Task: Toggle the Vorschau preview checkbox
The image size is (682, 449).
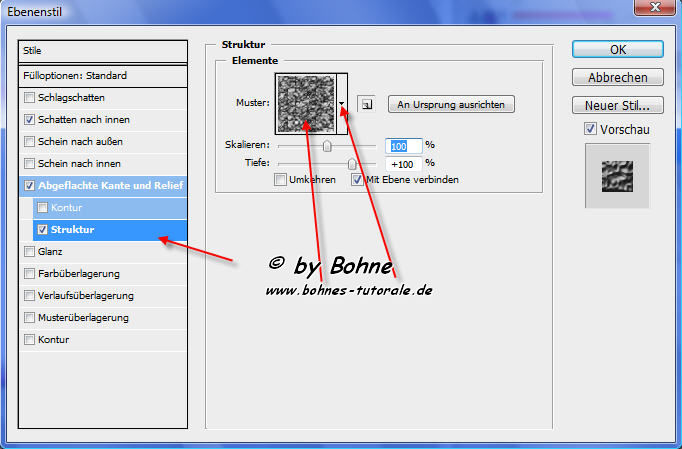Action: (590, 129)
